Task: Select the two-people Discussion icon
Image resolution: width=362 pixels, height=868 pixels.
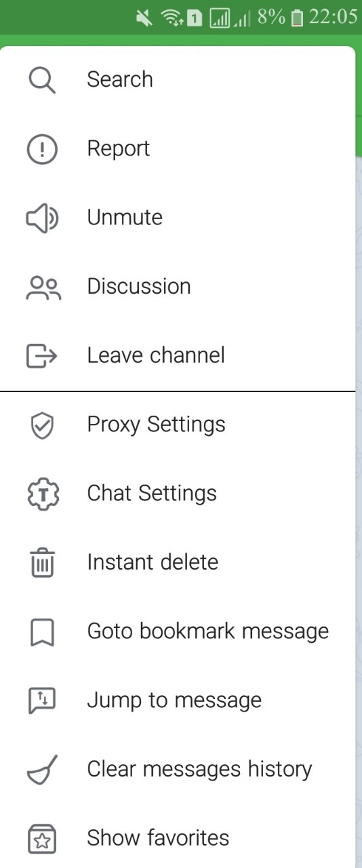Action: [43, 288]
